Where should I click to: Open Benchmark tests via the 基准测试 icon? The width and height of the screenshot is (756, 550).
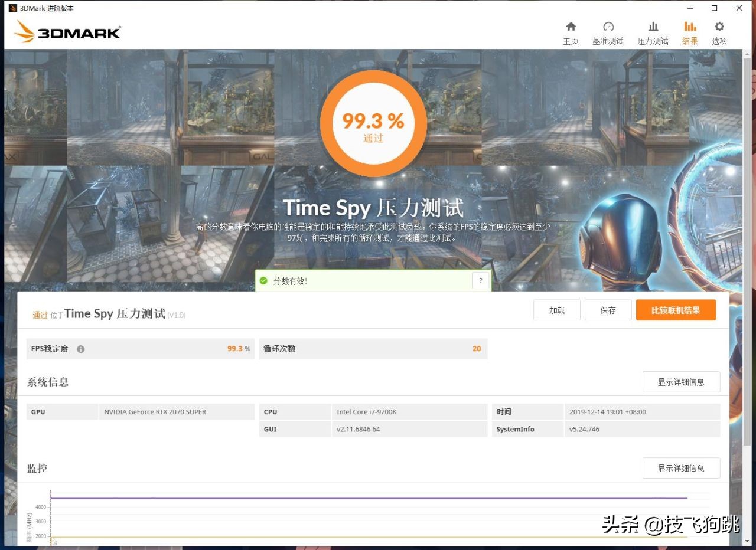coord(608,32)
